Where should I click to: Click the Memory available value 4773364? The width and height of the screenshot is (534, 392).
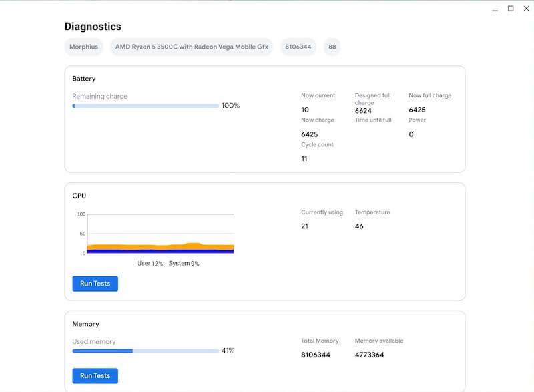[x=369, y=355]
